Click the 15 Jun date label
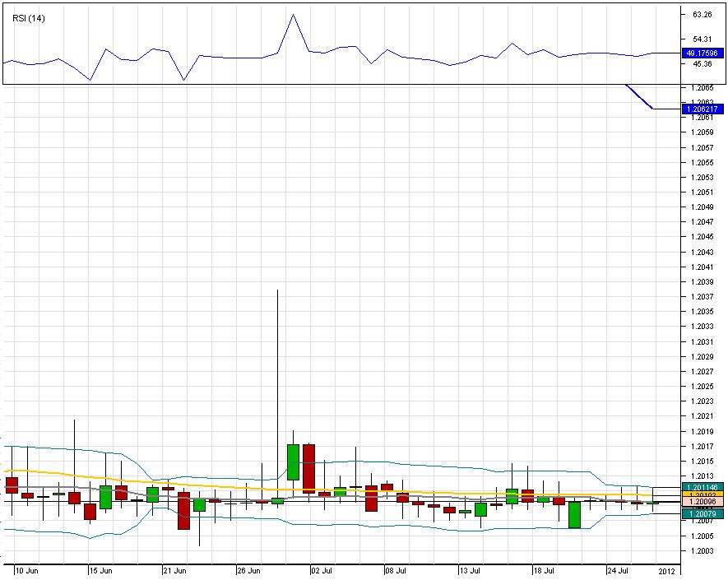 tap(100, 569)
